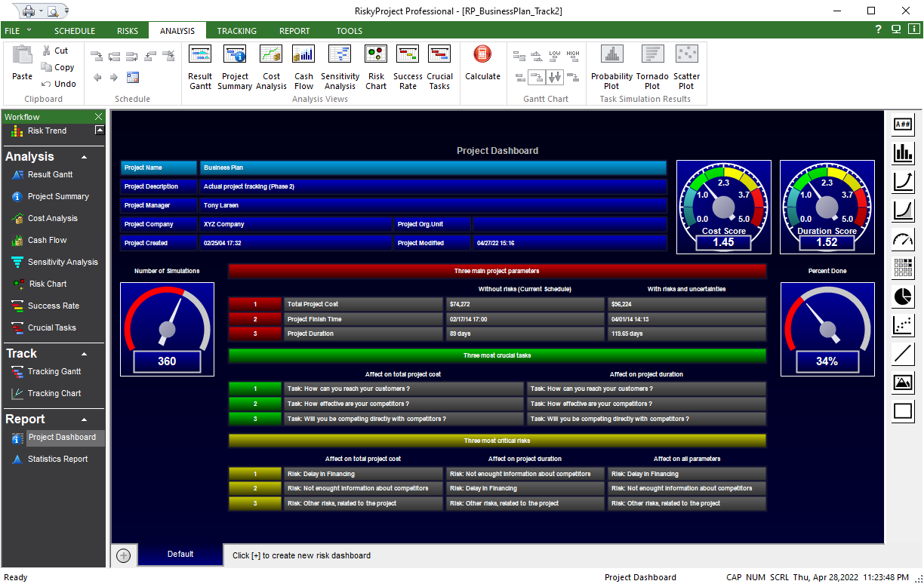Open Sensitivity Analysis from the ribbon
The image size is (924, 584).
coord(340,67)
